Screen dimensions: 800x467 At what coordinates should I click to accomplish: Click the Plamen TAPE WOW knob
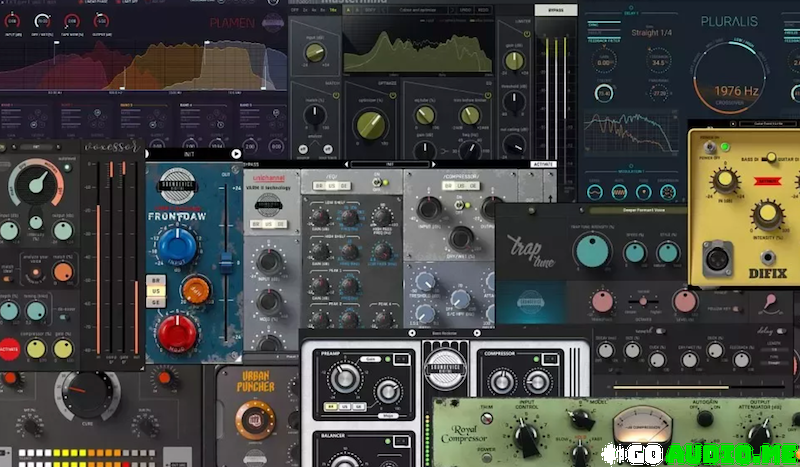pyautogui.click(x=72, y=21)
